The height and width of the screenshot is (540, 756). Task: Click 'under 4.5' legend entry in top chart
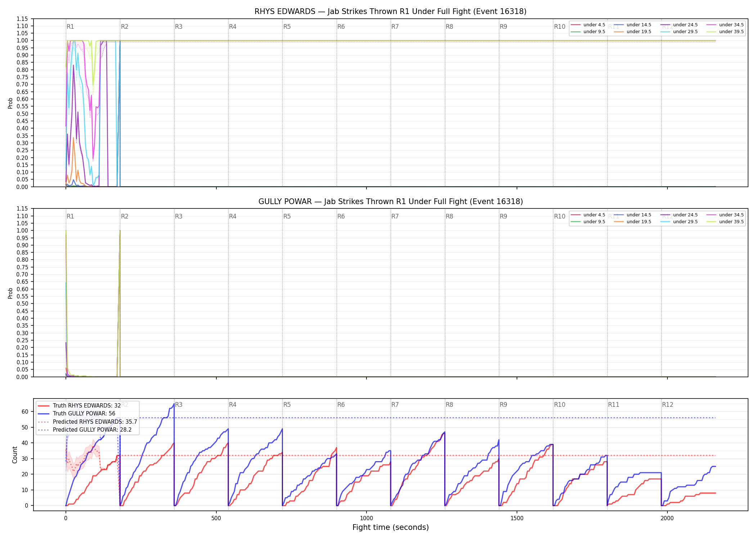pos(588,25)
